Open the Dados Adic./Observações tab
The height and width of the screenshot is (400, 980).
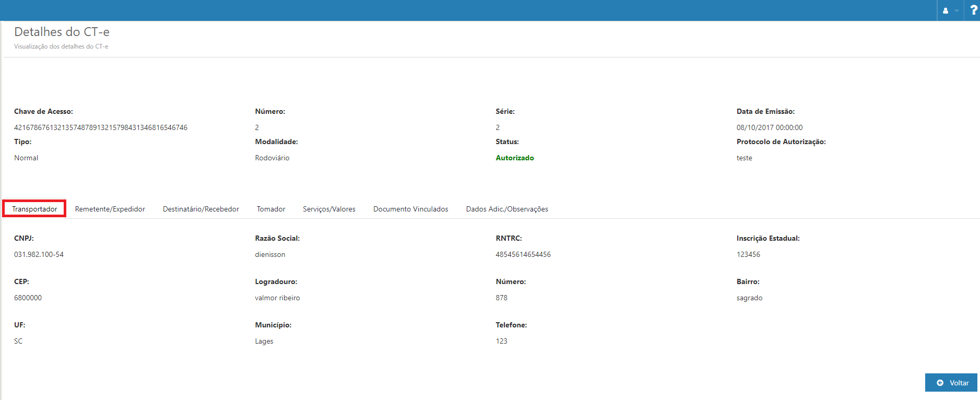pos(506,209)
